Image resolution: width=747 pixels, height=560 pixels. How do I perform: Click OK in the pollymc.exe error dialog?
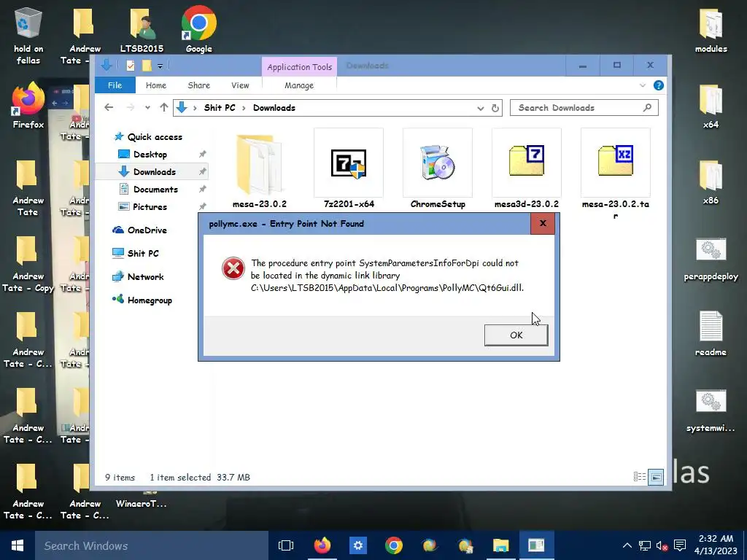pyautogui.click(x=516, y=335)
